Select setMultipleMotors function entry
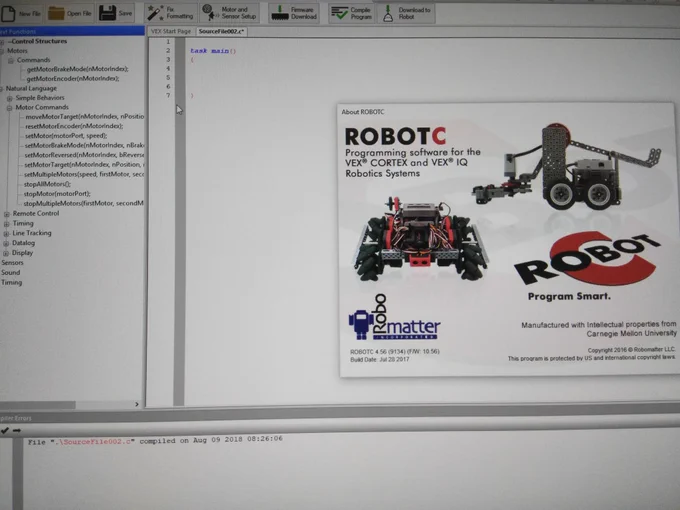Screen dimensions: 680x510 pos(84,174)
